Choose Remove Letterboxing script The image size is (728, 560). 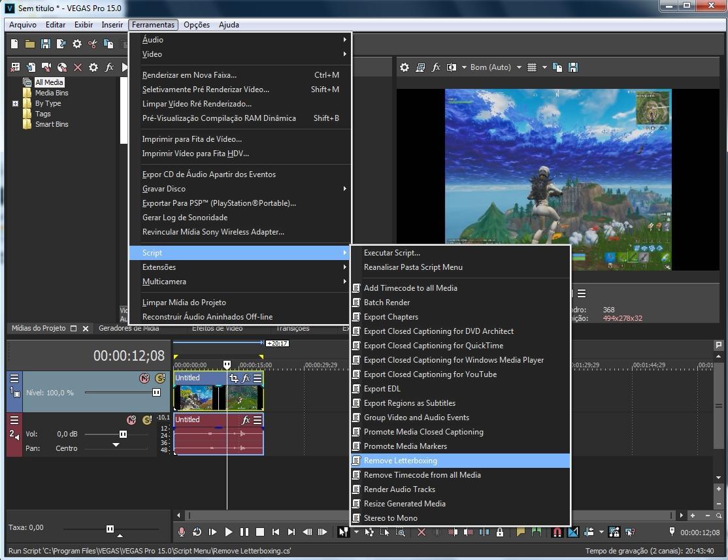[461, 461]
